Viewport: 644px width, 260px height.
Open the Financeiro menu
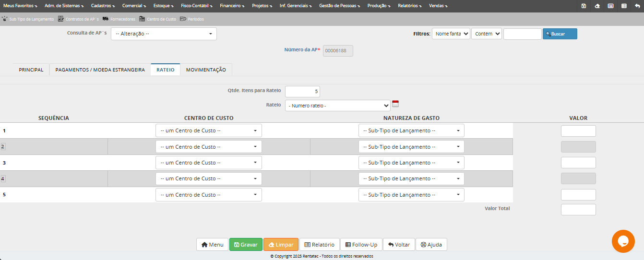click(x=232, y=6)
